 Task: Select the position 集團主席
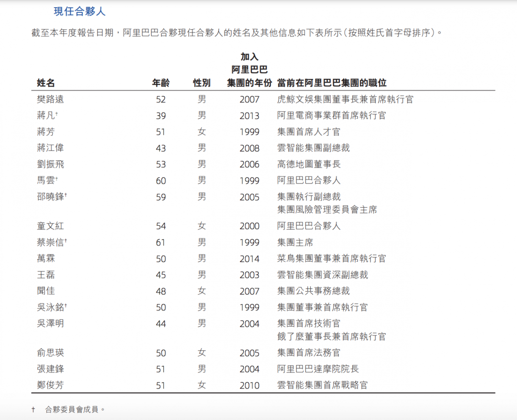(x=295, y=243)
